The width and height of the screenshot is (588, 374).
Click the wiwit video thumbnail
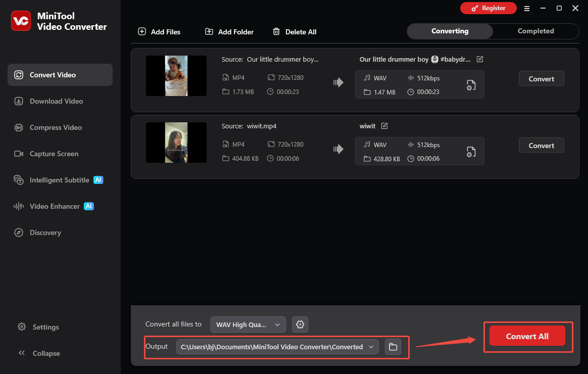coord(176,143)
